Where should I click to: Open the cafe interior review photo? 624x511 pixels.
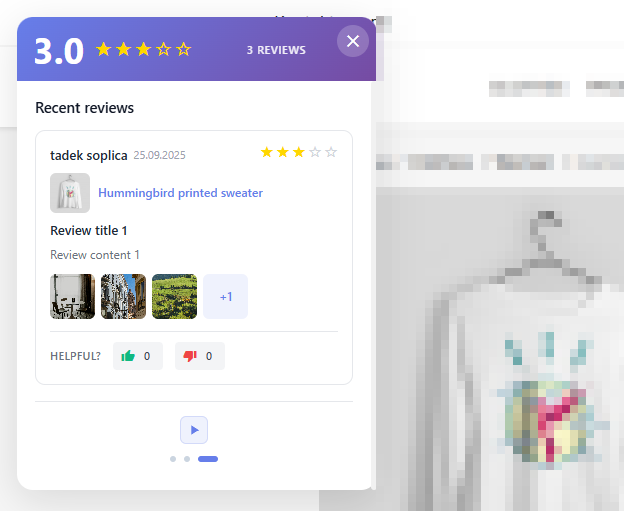point(72,296)
